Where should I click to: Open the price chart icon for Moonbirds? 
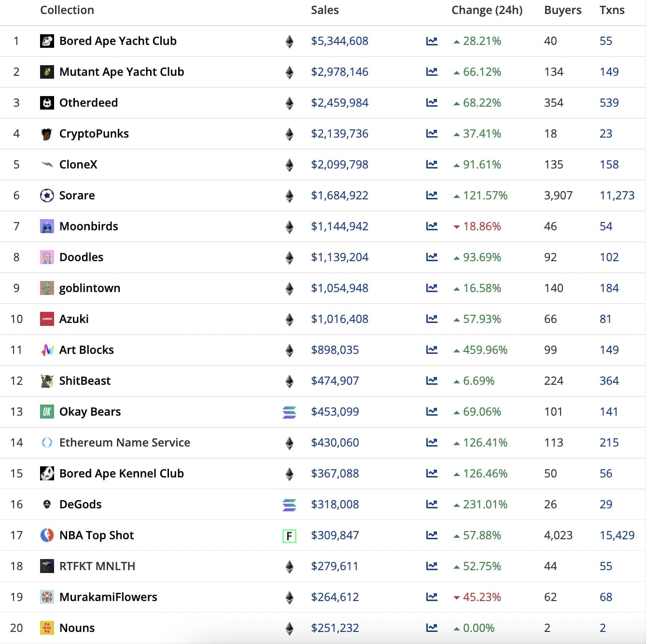(x=432, y=226)
